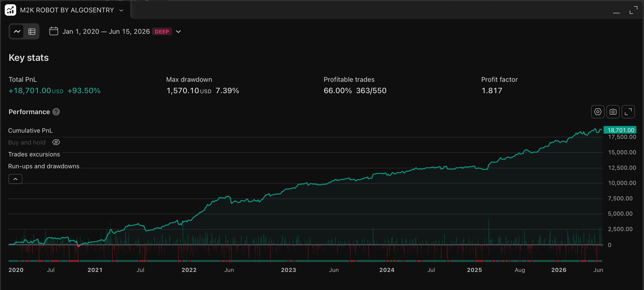Toggle the Cumulative PnL series
This screenshot has width=644, height=290.
tap(30, 130)
